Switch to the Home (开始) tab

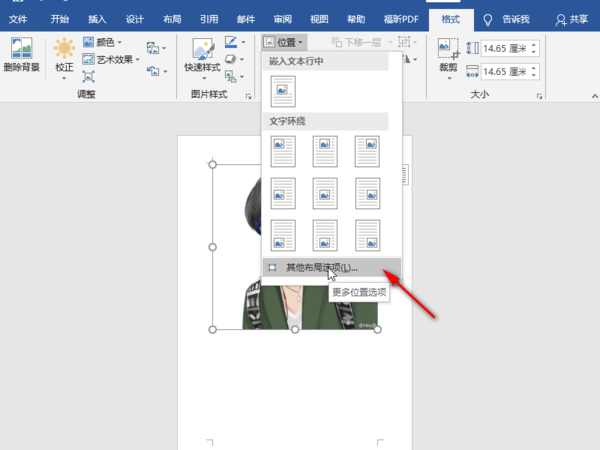[59, 19]
